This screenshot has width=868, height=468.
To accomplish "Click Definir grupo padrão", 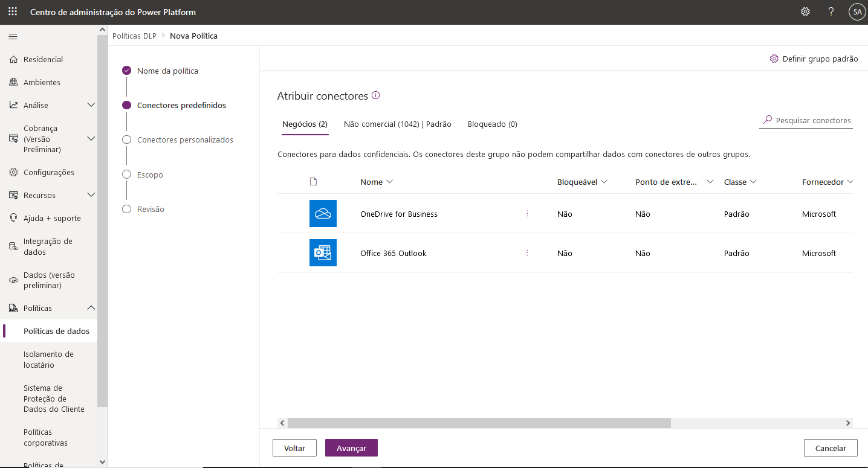I will coord(814,59).
